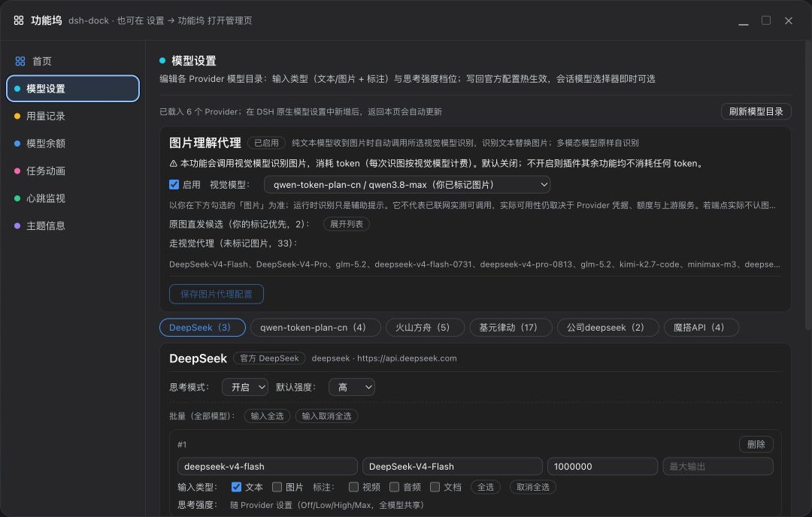
Task: Open 模型设置 in the sidebar
Action: [73, 89]
